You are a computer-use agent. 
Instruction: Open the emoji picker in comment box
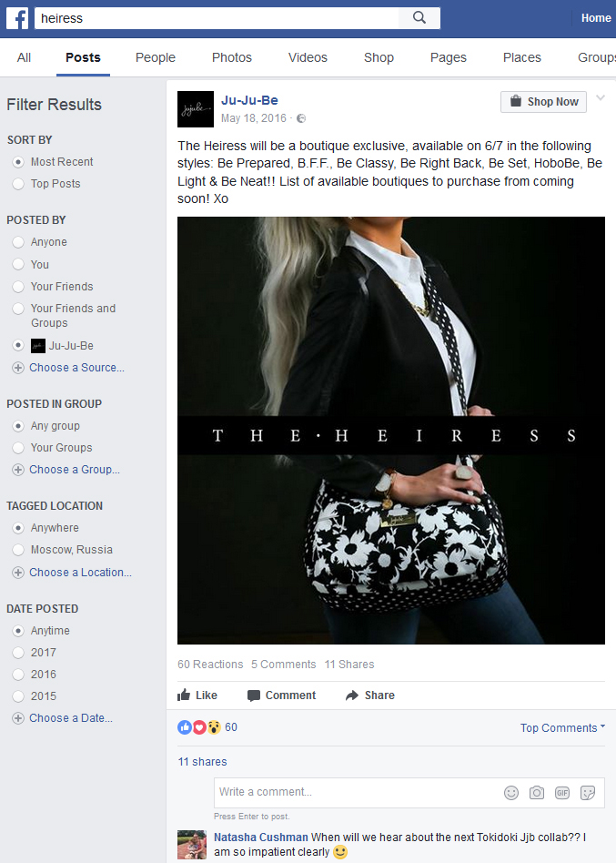tap(511, 793)
